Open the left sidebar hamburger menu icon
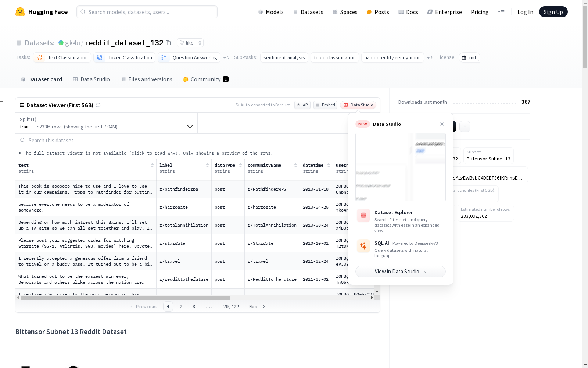The height and width of the screenshot is (368, 588). pos(1,102)
